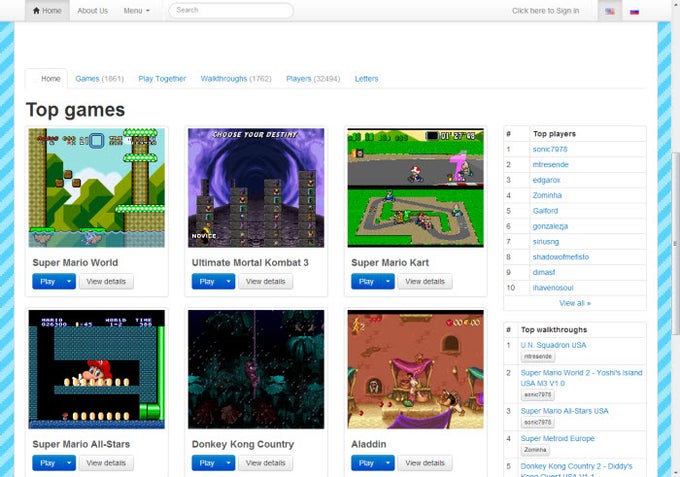Image resolution: width=680 pixels, height=477 pixels.
Task: Click the US flag language icon
Action: pyautogui.click(x=610, y=11)
